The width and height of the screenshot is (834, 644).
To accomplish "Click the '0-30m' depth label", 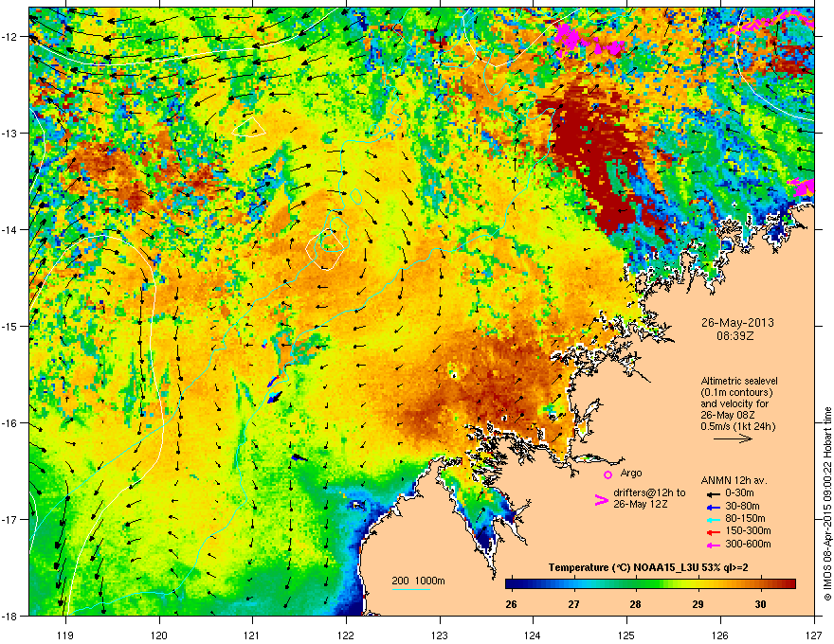I will (739, 493).
